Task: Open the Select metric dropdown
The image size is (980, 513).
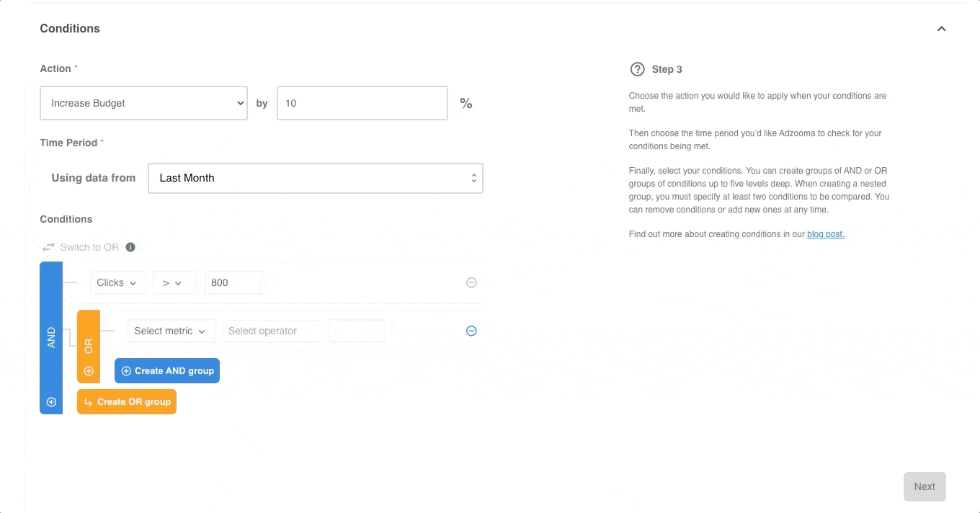Action: tap(171, 331)
